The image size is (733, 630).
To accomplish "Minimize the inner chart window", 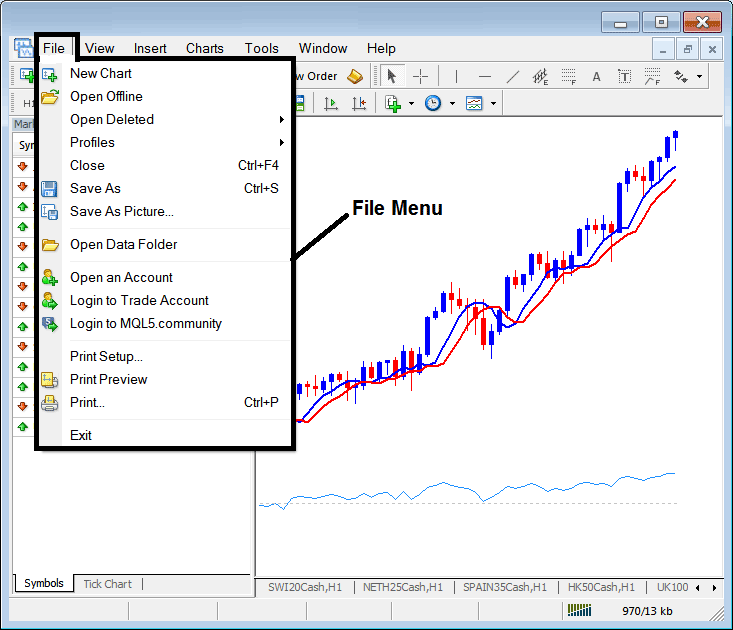I will (x=663, y=49).
